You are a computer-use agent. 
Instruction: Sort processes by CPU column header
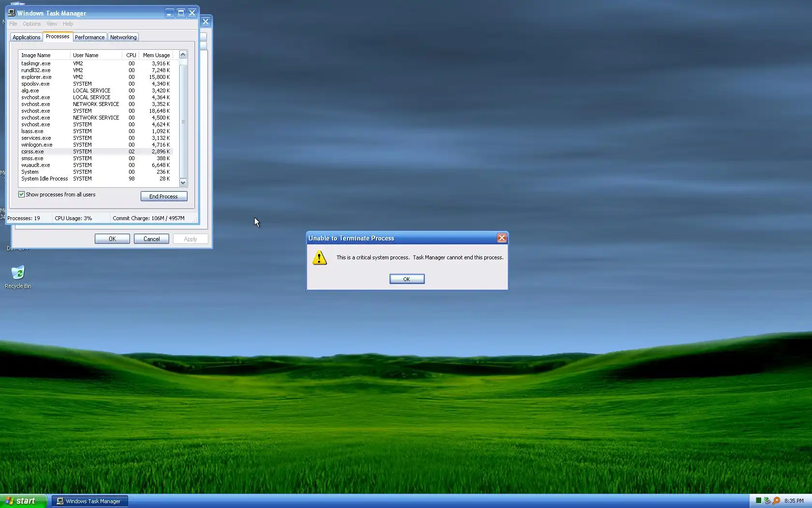[x=130, y=55]
